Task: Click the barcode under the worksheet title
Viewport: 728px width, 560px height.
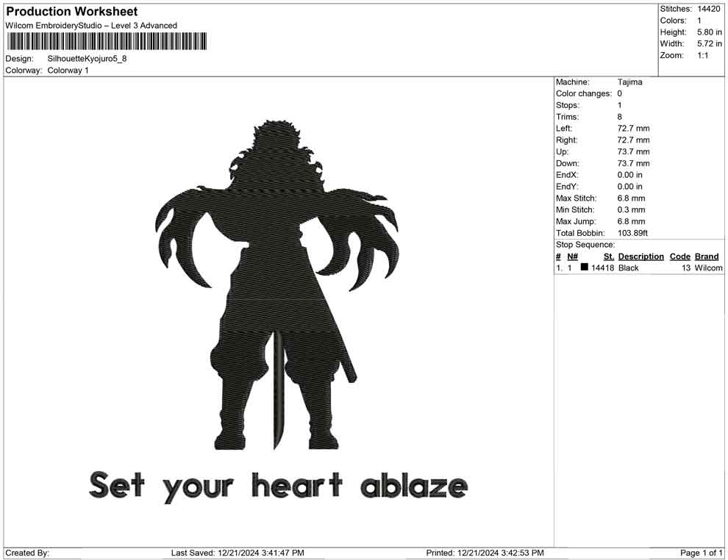Action: pyautogui.click(x=107, y=41)
